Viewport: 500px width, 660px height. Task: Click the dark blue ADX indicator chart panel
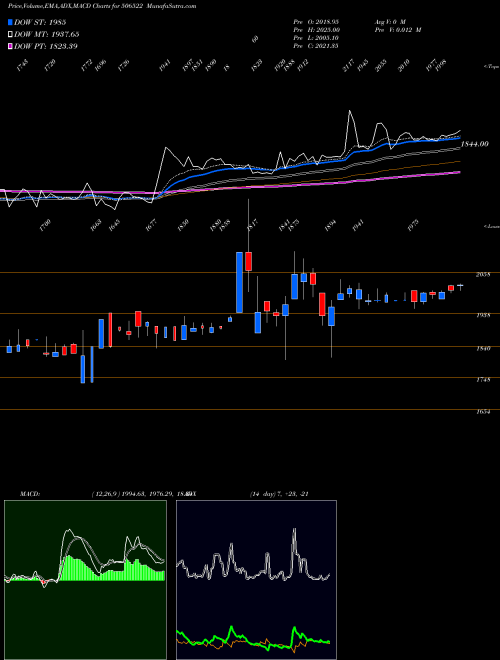256,580
